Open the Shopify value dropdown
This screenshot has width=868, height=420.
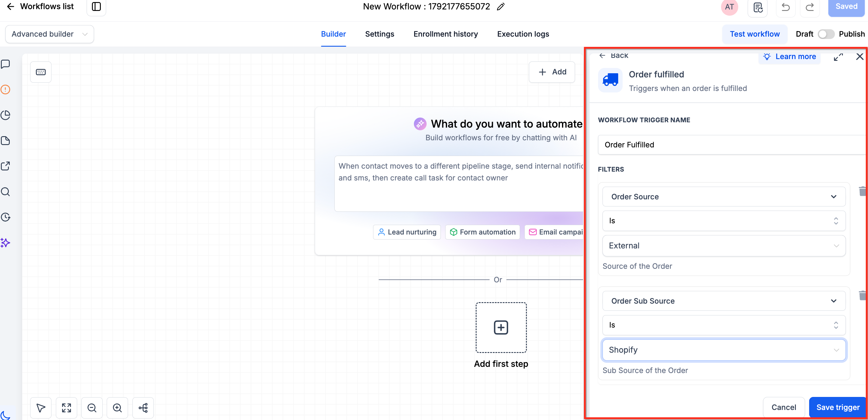(724, 350)
